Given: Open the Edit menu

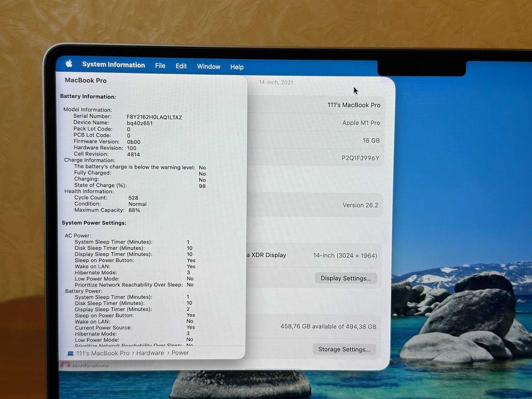Looking at the screenshot, I should point(181,66).
